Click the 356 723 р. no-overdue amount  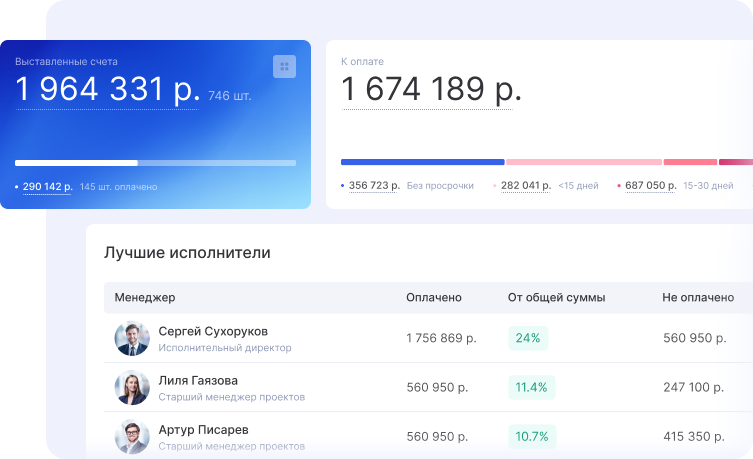click(374, 185)
